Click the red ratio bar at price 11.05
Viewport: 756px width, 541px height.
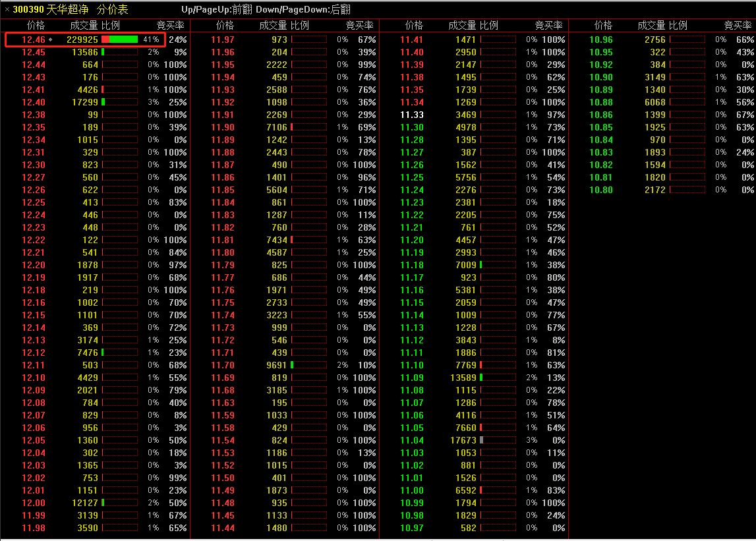[482, 428]
